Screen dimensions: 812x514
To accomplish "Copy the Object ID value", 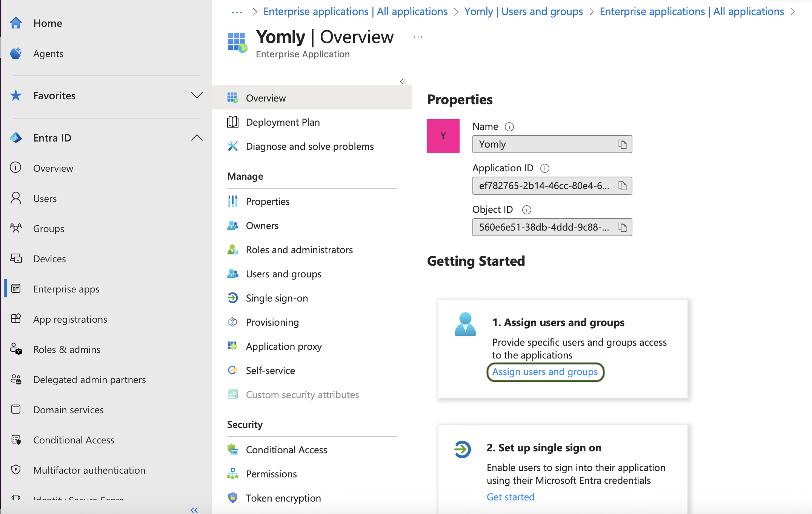I will click(622, 227).
